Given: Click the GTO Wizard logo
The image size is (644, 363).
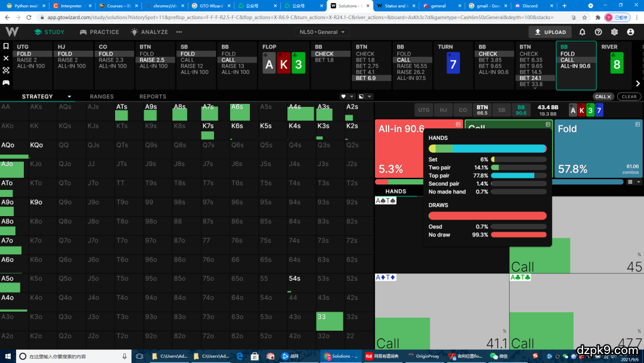Looking at the screenshot, I should (x=12, y=32).
